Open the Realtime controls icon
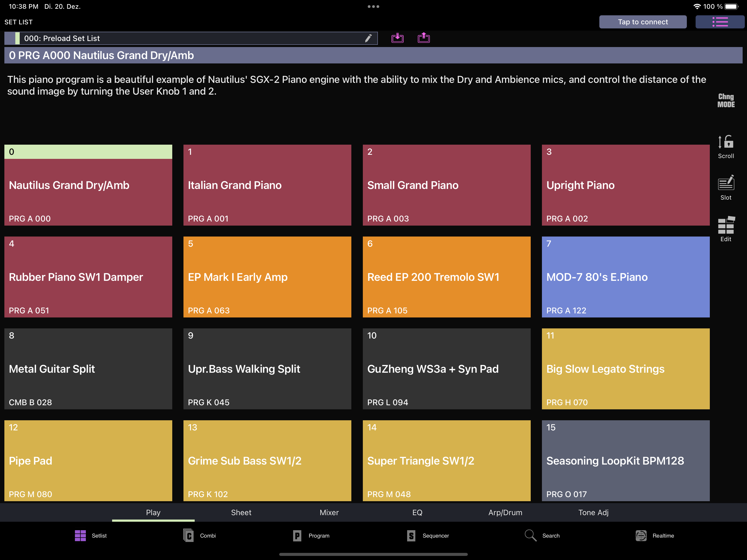This screenshot has height=560, width=747. click(x=655, y=535)
